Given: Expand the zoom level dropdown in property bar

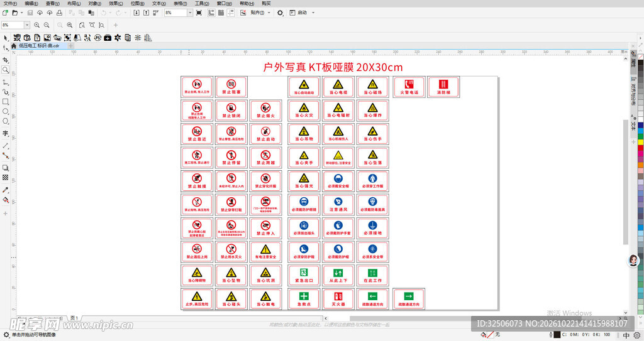Looking at the screenshot, I should click(27, 25).
